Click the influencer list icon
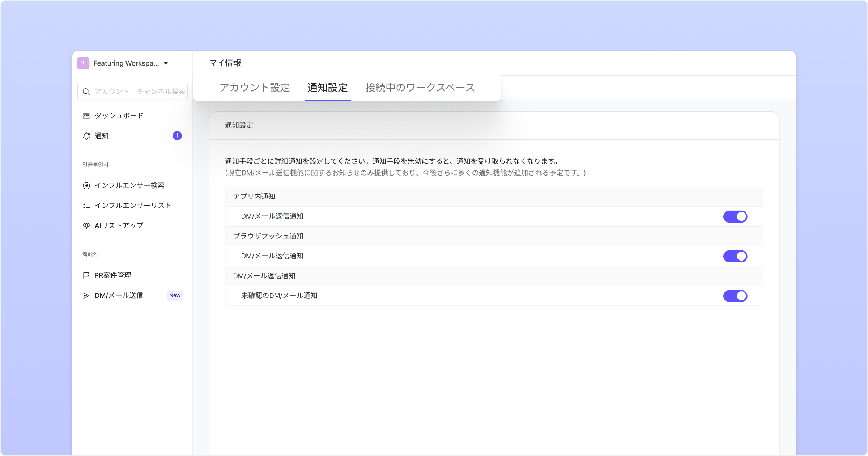 [86, 206]
